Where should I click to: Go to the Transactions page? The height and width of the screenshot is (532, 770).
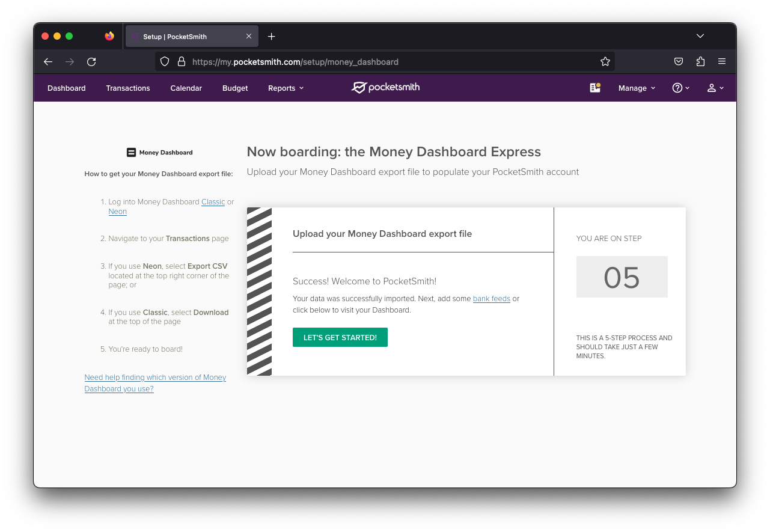tap(127, 88)
